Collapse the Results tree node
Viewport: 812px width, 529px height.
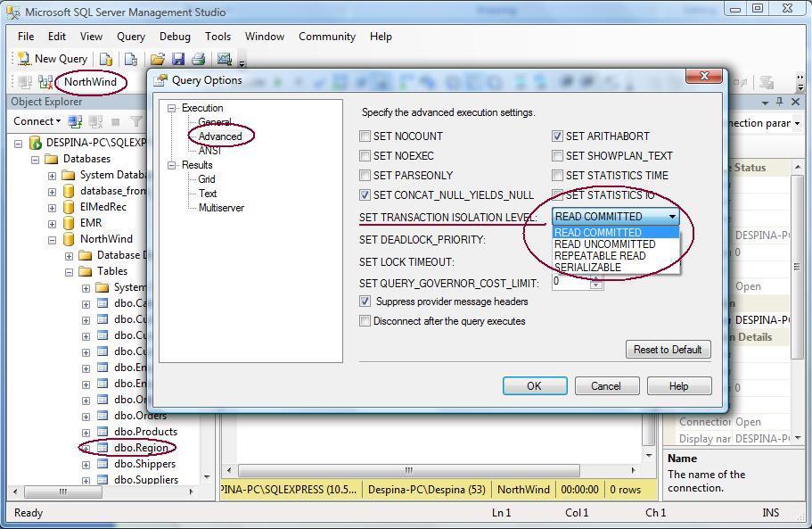click(171, 165)
